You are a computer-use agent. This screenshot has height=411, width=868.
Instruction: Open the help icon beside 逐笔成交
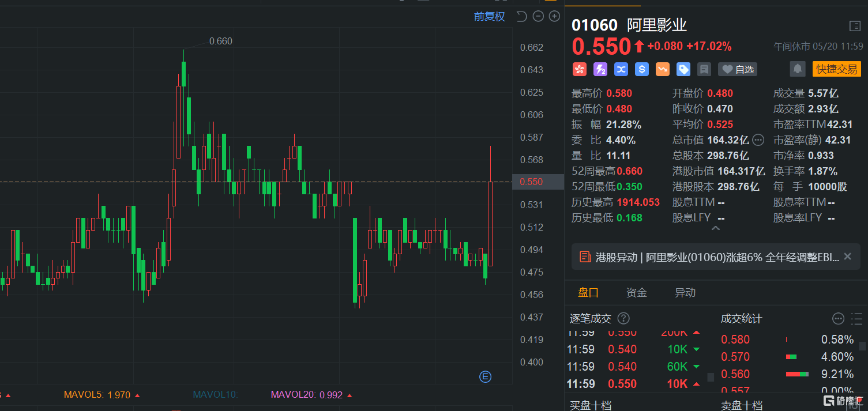(623, 318)
